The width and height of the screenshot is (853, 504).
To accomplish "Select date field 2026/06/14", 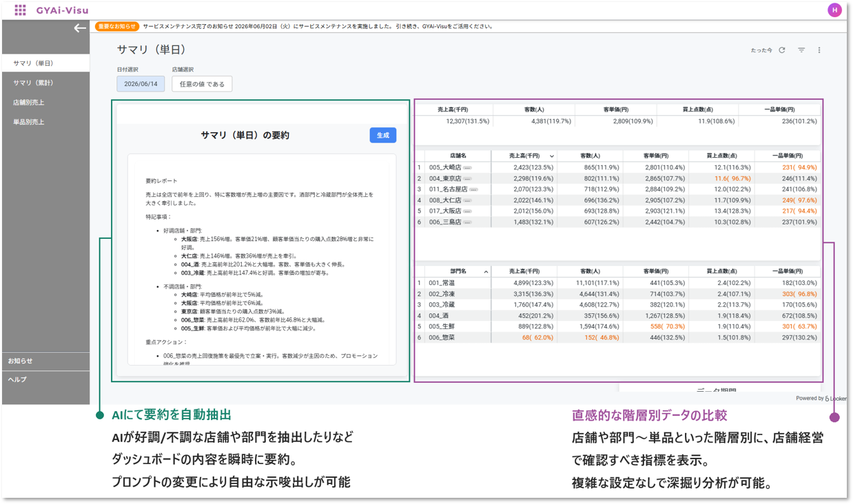I will [141, 84].
